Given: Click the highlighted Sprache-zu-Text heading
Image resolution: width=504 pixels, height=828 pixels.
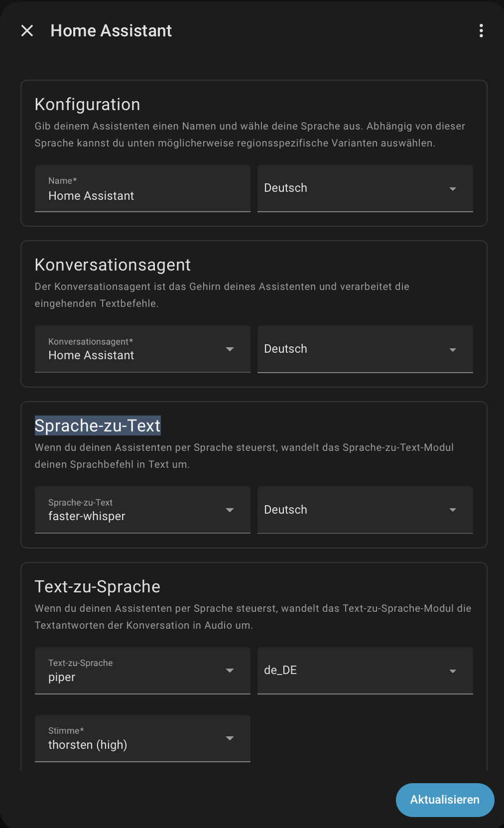Looking at the screenshot, I should click(98, 425).
